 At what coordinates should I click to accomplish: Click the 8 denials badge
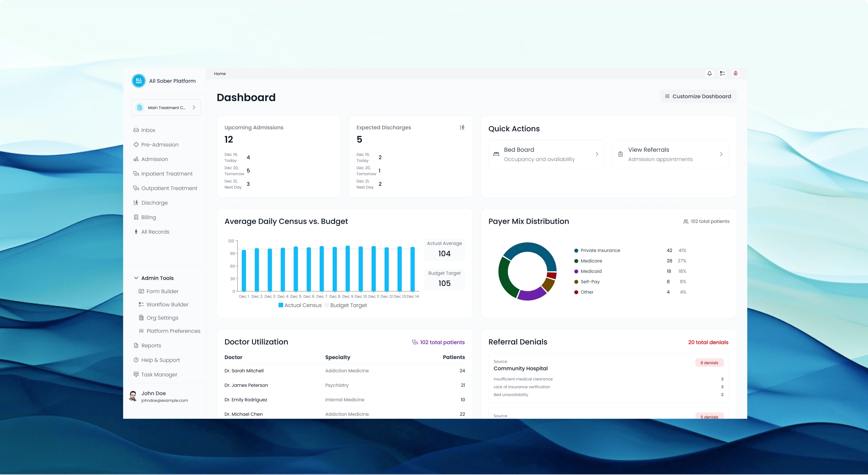pos(709,362)
